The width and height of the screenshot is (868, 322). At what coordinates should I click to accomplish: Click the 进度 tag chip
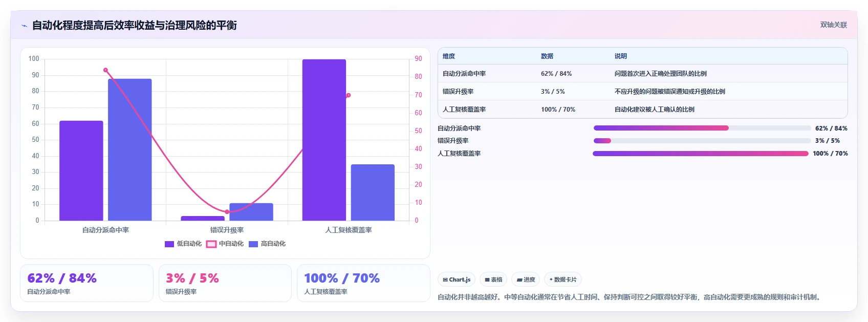click(x=526, y=280)
